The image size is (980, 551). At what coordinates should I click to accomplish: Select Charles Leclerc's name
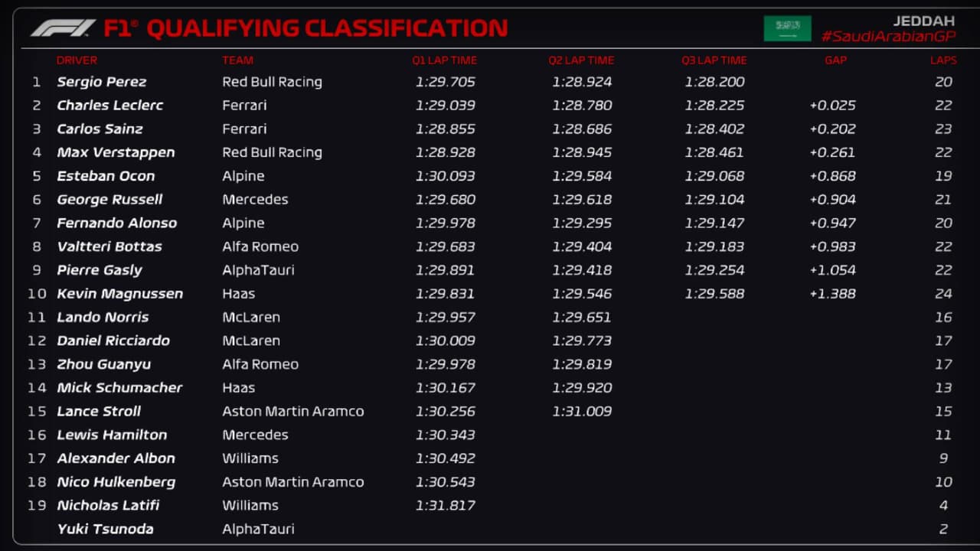pyautogui.click(x=109, y=106)
